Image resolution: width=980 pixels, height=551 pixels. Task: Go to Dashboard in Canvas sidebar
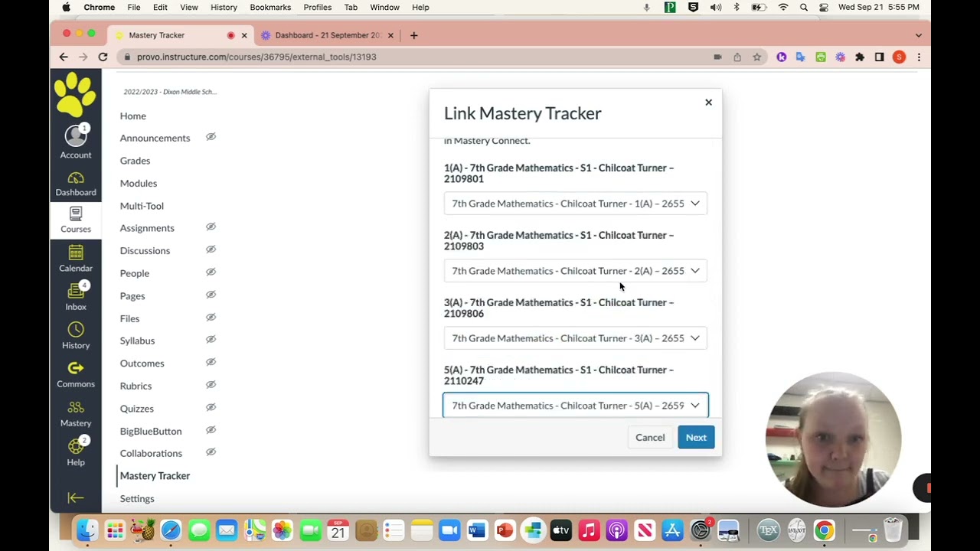point(76,184)
